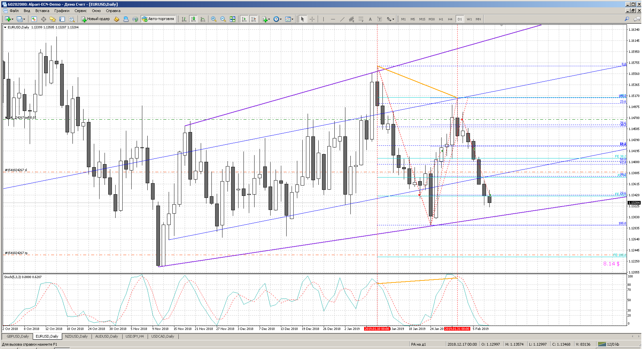
Task: Select the equidistant channel tool
Action: tap(351, 19)
